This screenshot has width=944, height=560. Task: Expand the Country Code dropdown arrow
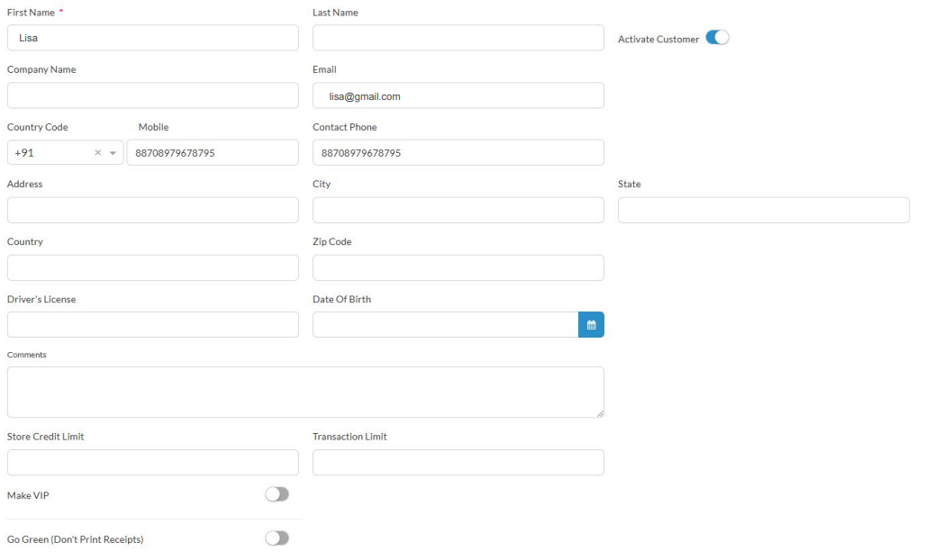pos(113,153)
